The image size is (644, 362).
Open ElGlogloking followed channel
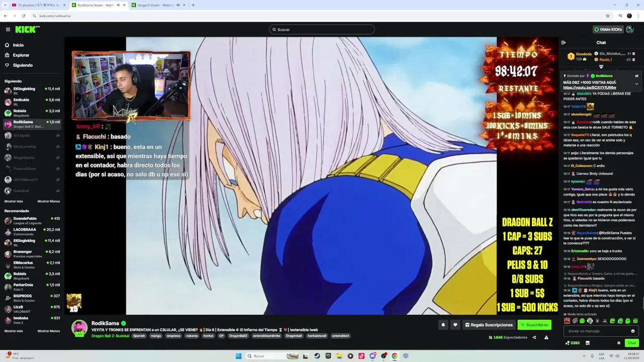[32, 90]
